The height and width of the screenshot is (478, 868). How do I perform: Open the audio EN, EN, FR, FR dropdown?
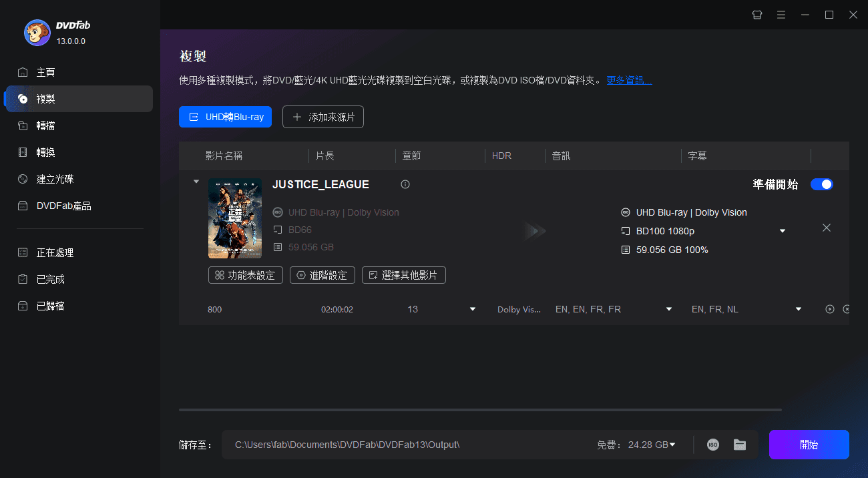[669, 309]
